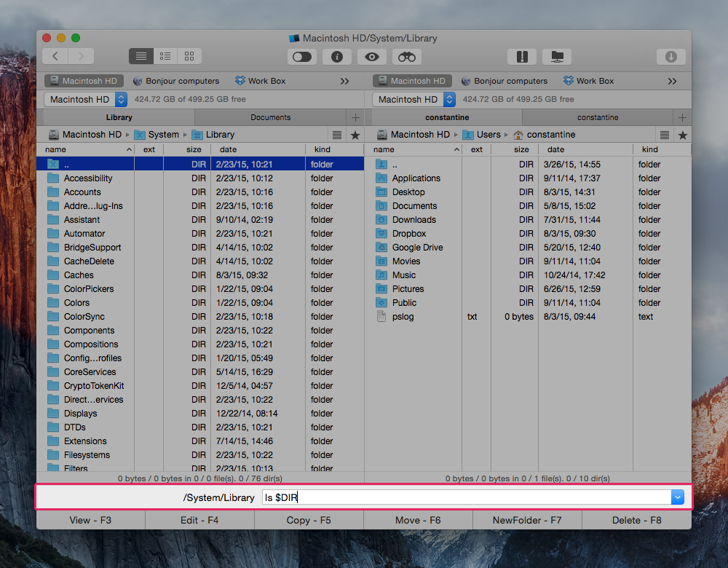This screenshot has width=728, height=568.
Task: Select the Music folder in right pane
Action: (x=528, y=275)
